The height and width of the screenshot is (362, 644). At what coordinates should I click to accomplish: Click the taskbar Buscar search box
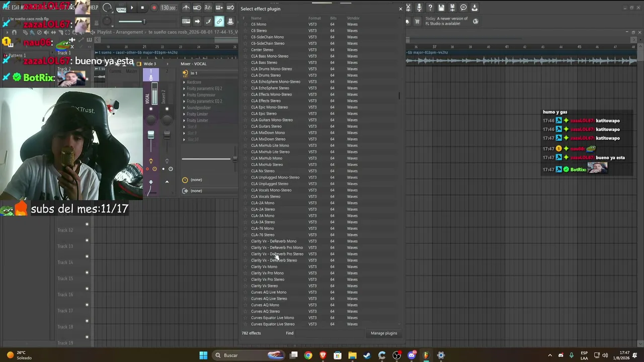click(249, 355)
